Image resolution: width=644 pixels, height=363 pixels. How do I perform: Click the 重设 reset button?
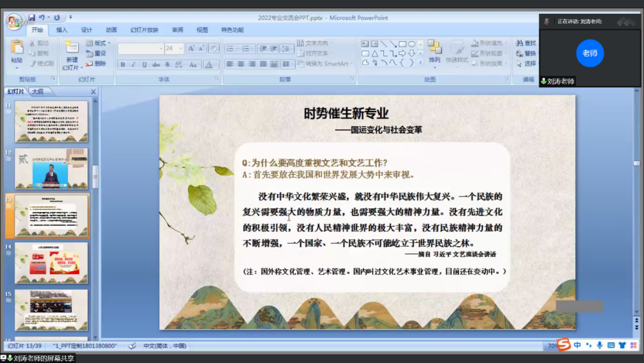96,53
